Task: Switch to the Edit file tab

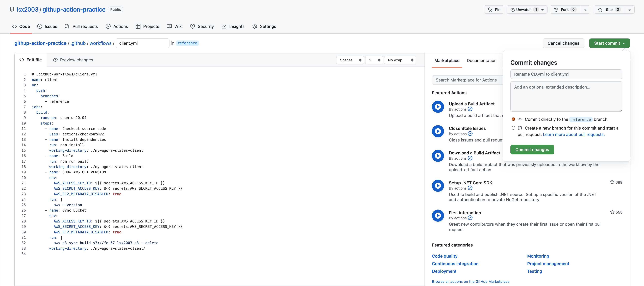Action: [x=31, y=60]
